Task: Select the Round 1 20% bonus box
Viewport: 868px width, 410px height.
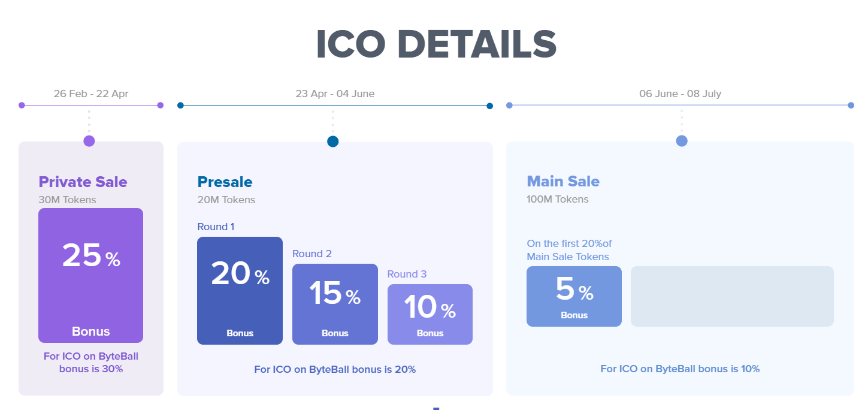Action: pos(240,291)
